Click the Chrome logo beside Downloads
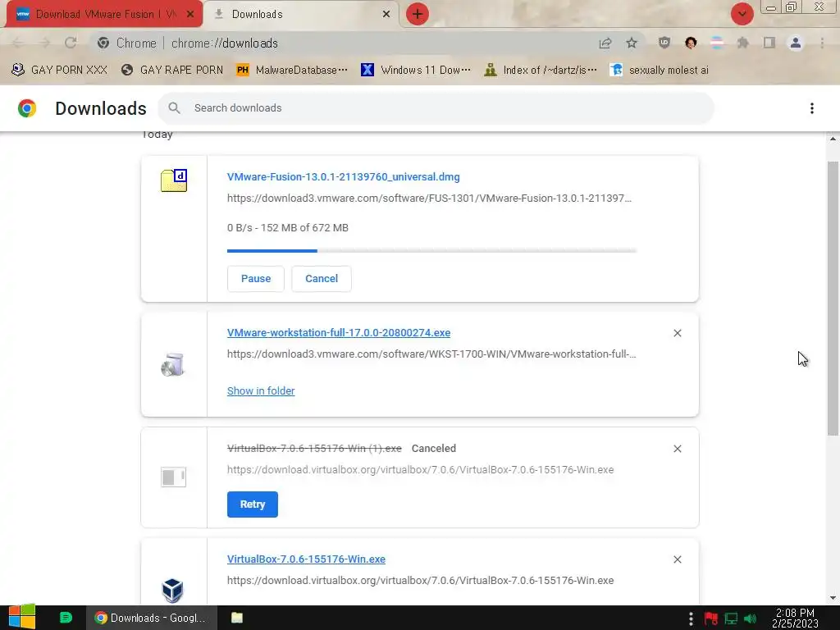The image size is (840, 630). click(x=27, y=108)
